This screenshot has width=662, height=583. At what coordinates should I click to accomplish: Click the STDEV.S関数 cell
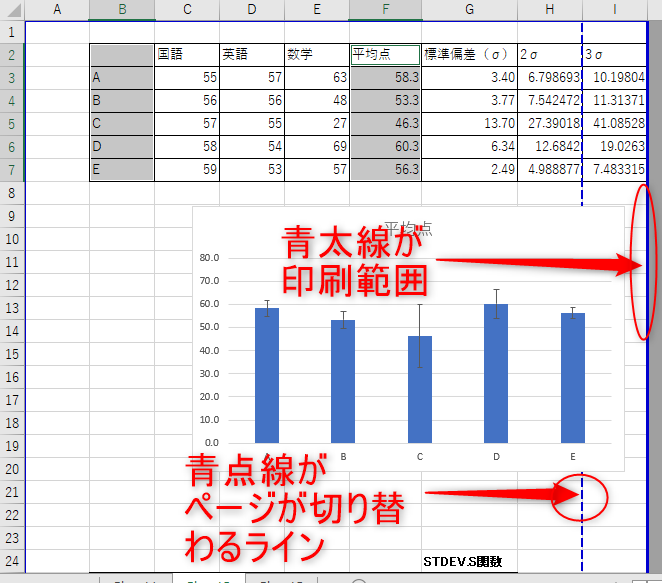coord(469,561)
